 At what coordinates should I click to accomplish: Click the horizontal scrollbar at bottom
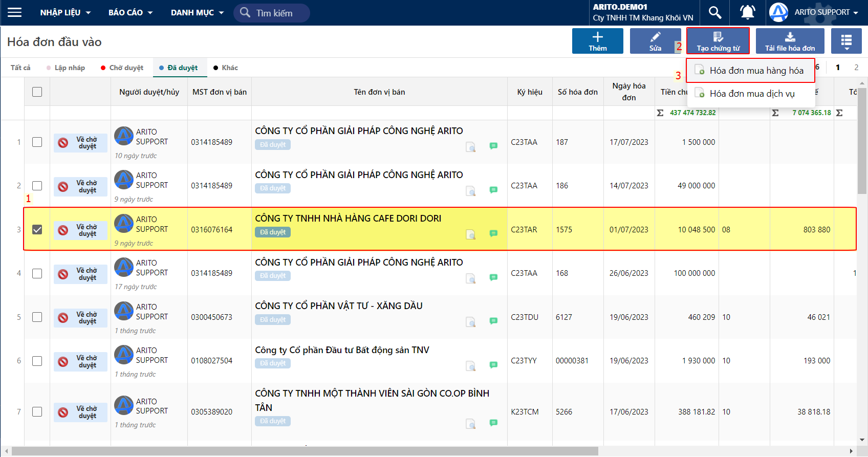click(305, 451)
